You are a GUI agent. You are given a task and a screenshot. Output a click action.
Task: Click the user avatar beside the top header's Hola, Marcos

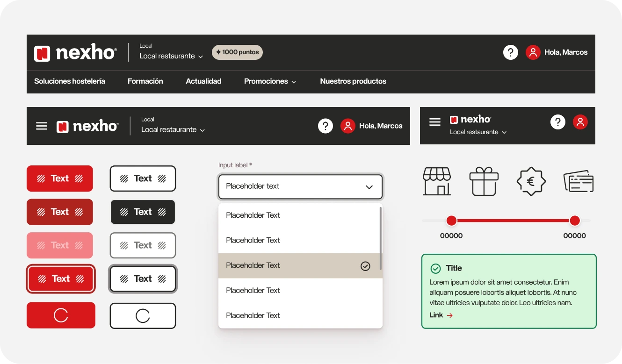(x=533, y=52)
